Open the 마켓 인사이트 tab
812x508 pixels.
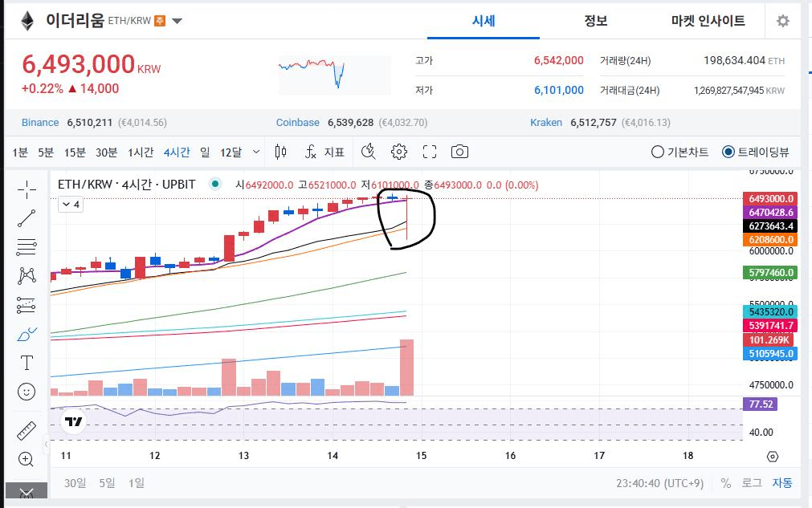tap(708, 21)
